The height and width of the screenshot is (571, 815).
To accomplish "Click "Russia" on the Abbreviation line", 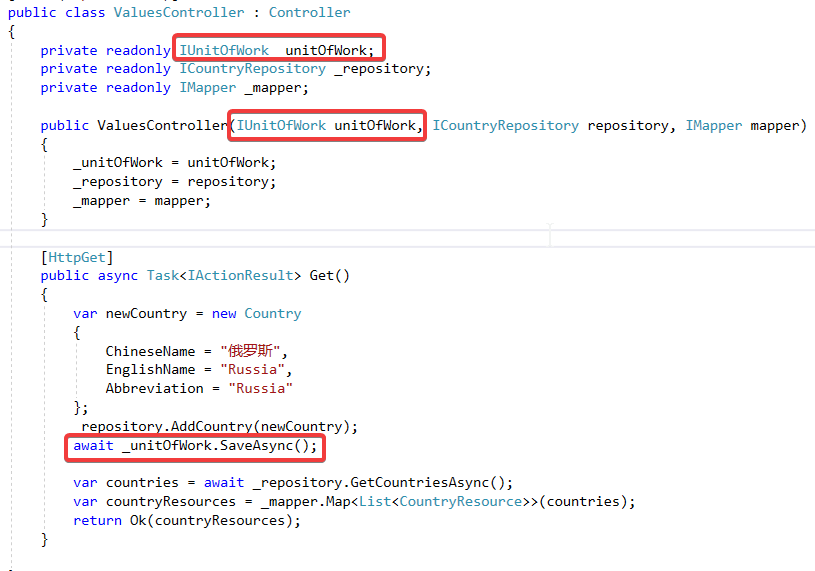I will pos(260,389).
